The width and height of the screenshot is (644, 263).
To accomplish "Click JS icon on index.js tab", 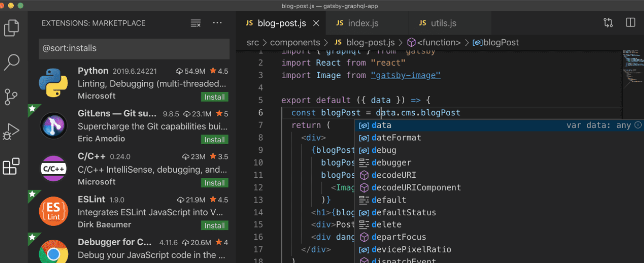I will (x=339, y=23).
